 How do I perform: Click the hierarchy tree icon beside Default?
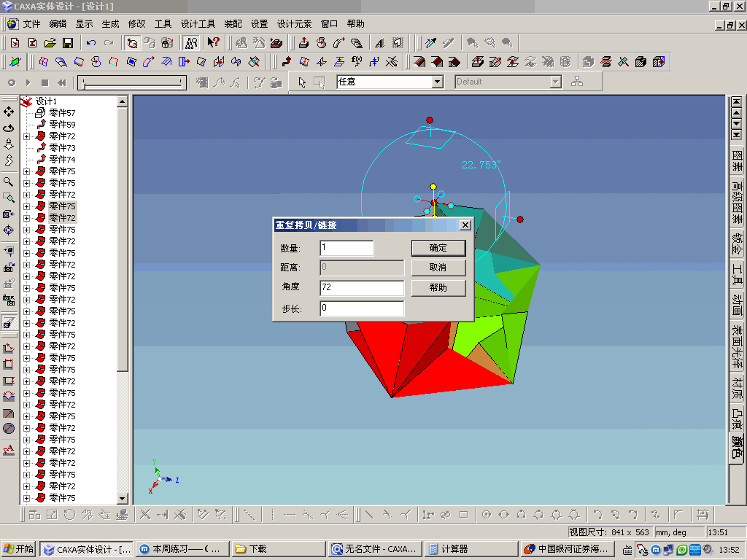[577, 82]
